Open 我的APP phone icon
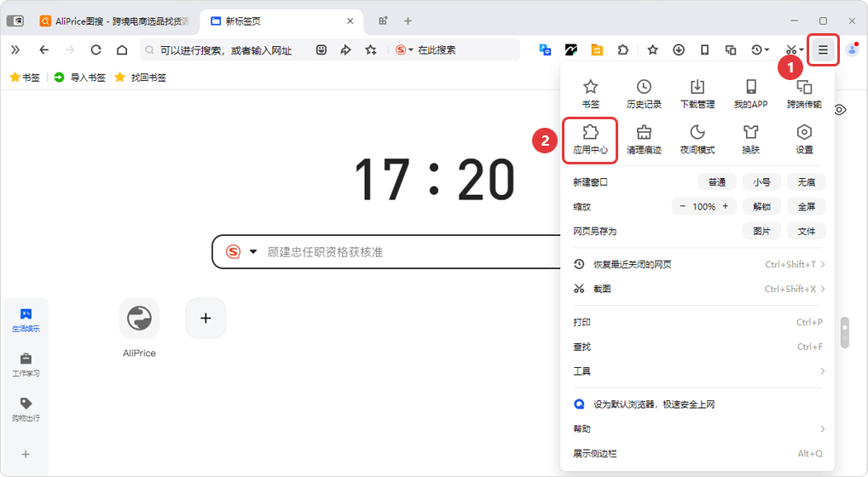This screenshot has height=477, width=868. click(x=750, y=94)
